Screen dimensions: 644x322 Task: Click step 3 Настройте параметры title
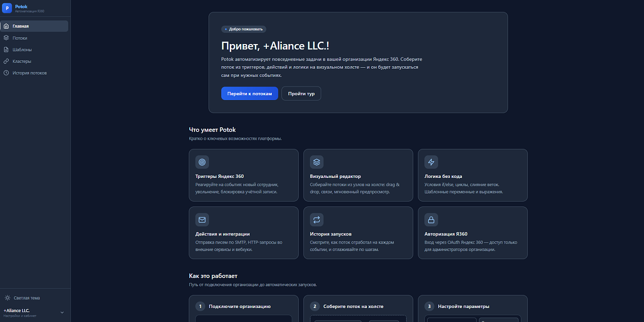463,307
